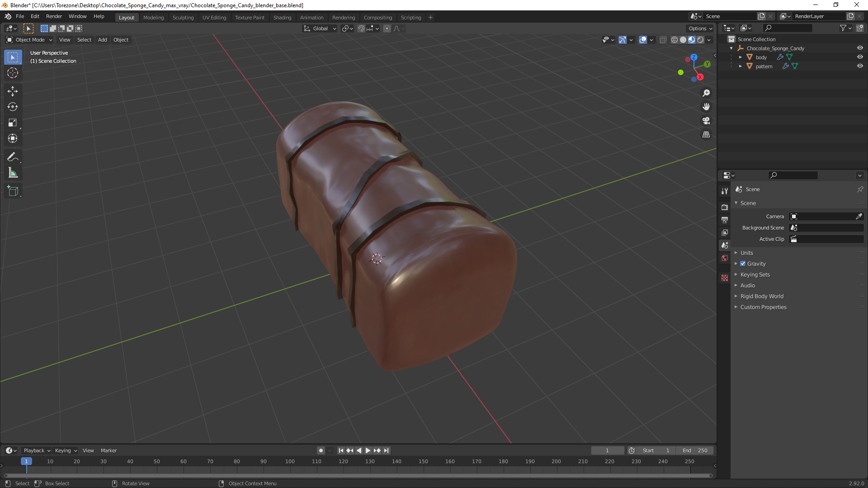Select the Cursor tool in the toolbar

pyautogui.click(x=13, y=73)
